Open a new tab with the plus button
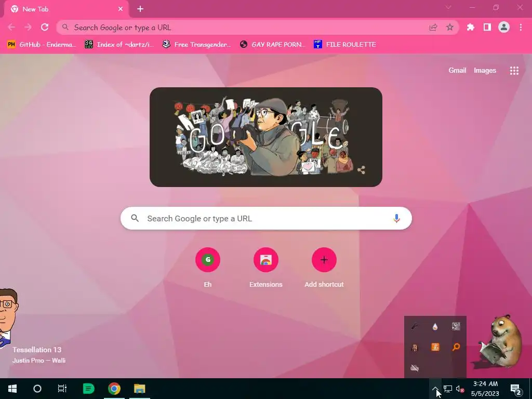 [x=140, y=9]
